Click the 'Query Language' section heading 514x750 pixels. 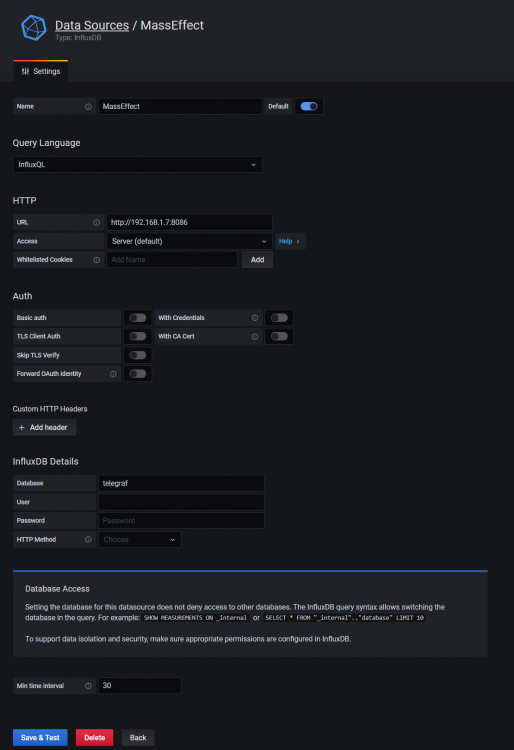[46, 143]
